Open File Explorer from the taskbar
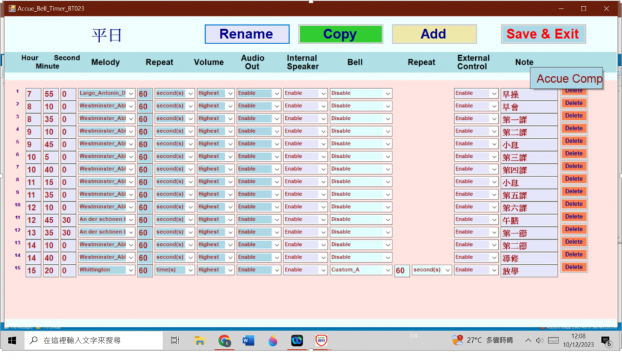The height and width of the screenshot is (364, 622). tap(200, 340)
